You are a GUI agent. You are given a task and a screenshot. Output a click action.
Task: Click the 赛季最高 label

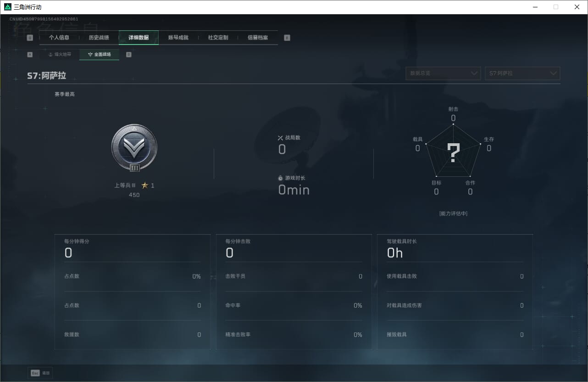[x=65, y=94]
